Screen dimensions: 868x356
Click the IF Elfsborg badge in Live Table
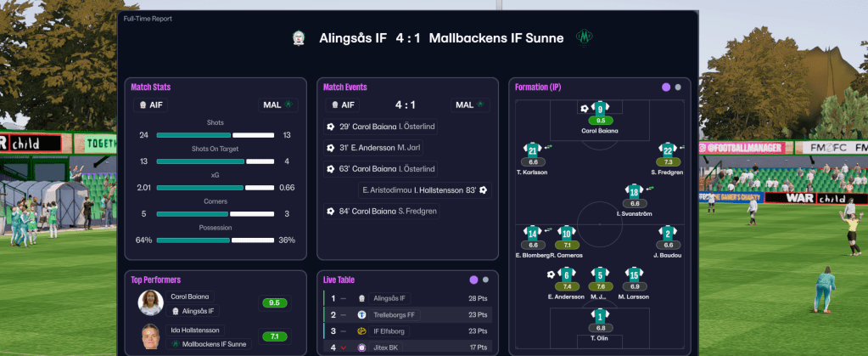(362, 331)
